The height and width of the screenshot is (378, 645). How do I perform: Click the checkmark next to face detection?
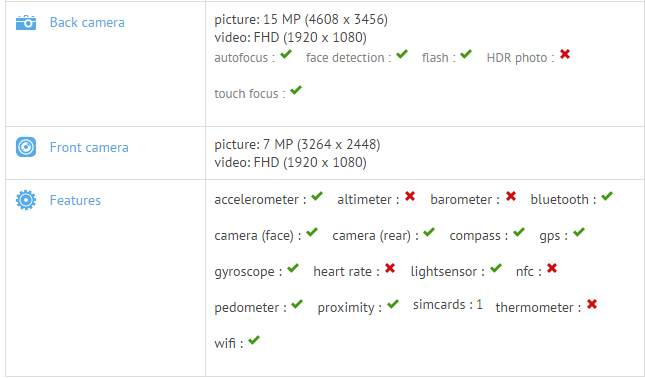point(402,54)
